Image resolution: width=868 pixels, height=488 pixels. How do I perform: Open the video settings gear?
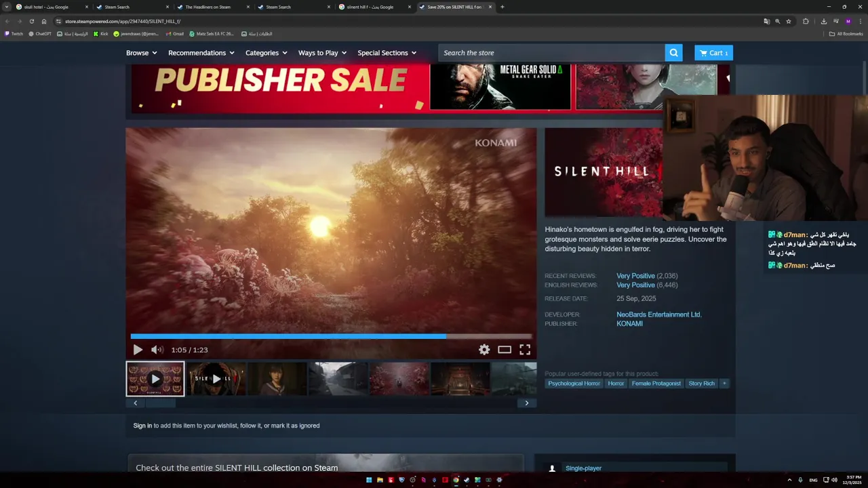tap(484, 350)
